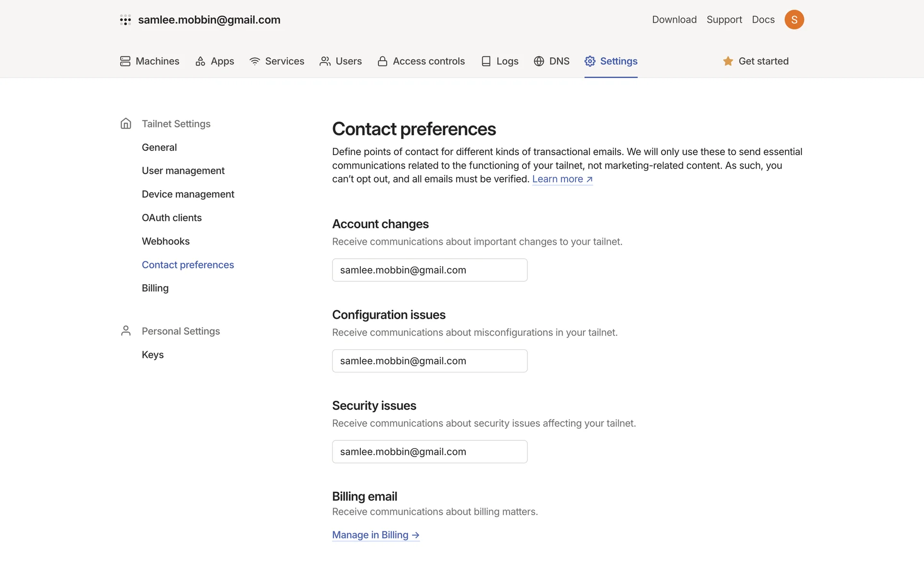Select Webhooks in the settings sidebar
Image resolution: width=924 pixels, height=578 pixels.
166,241
